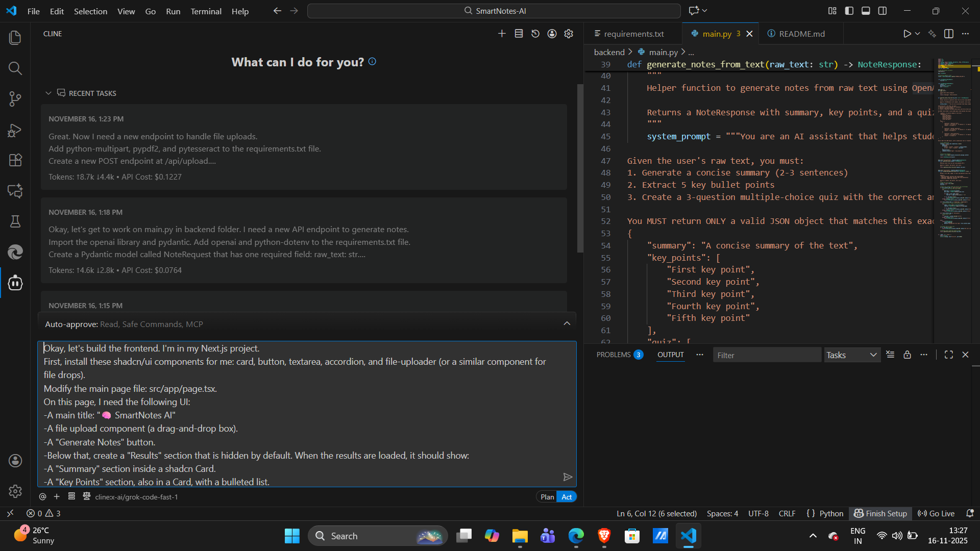Click the Cline panel vertical scrollbar
Screen dimensions: 980x551
coord(580,168)
